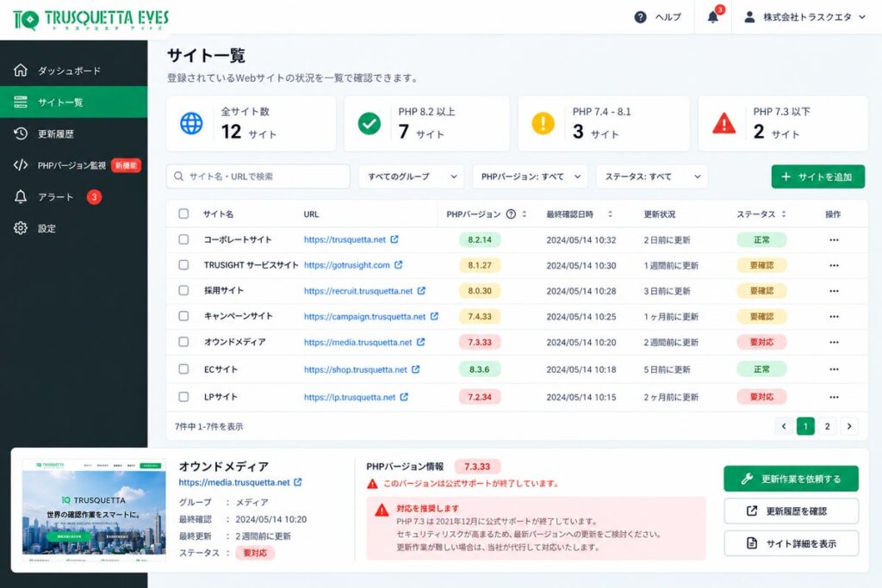Check the コーポレートサイト row checkbox
Image resolution: width=882 pixels, height=588 pixels.
click(x=183, y=239)
